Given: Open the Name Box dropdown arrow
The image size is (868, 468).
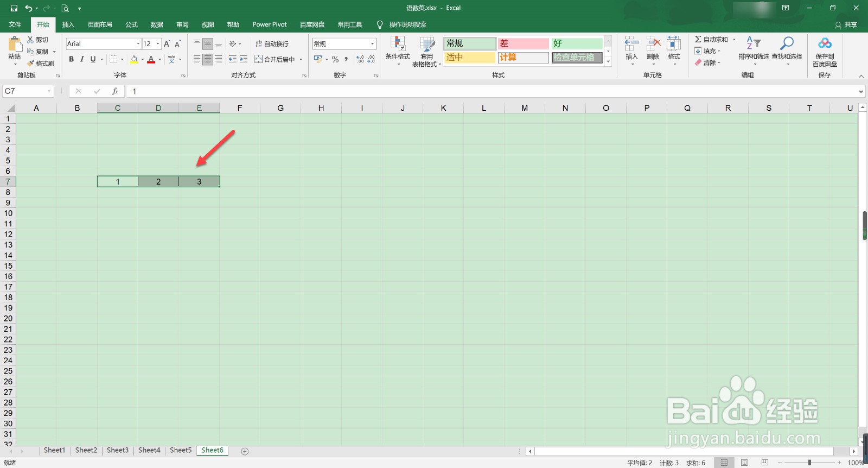Looking at the screenshot, I should click(49, 91).
